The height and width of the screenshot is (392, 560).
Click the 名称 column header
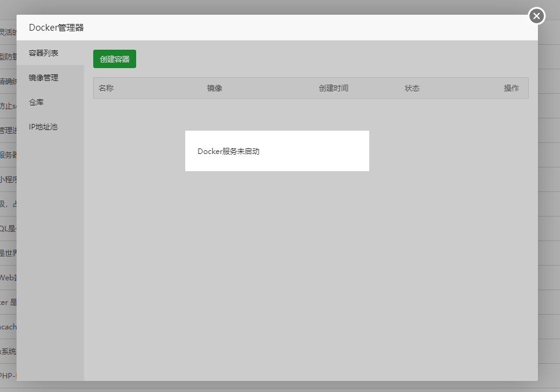click(106, 88)
